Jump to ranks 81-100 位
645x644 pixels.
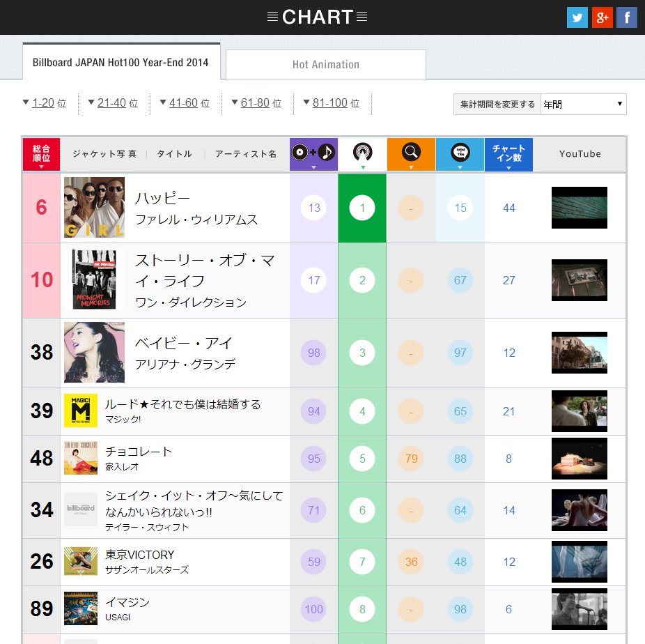tap(330, 103)
